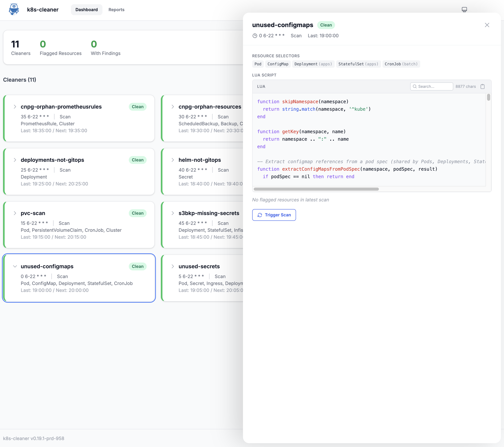The image size is (504, 447).
Task: Select the Pod resource selector chip
Action: tap(258, 64)
